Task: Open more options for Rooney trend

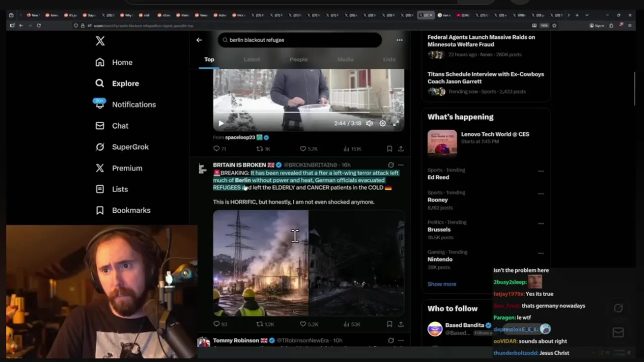Action: (541, 194)
